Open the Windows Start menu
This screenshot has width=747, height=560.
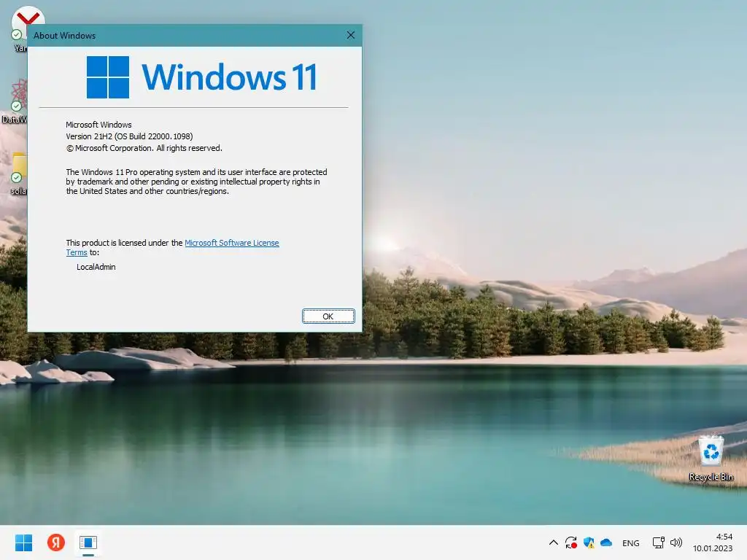click(23, 542)
